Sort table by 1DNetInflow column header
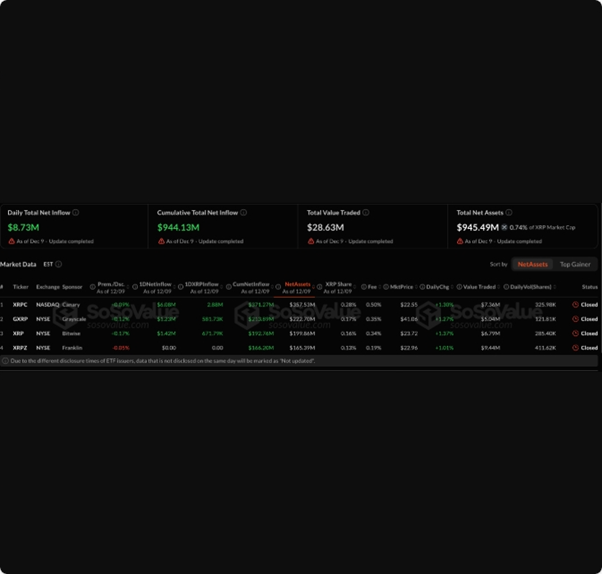602x574 pixels. pos(155,284)
